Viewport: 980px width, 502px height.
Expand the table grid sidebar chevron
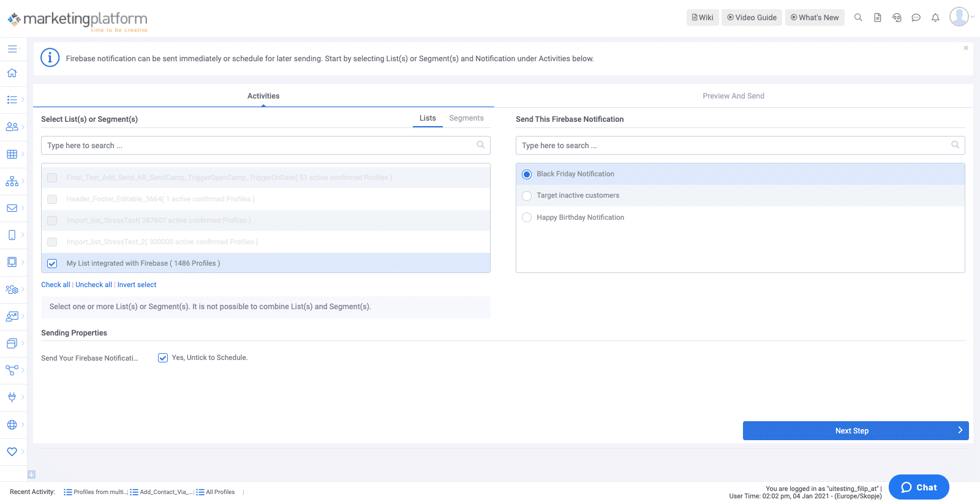(x=23, y=154)
